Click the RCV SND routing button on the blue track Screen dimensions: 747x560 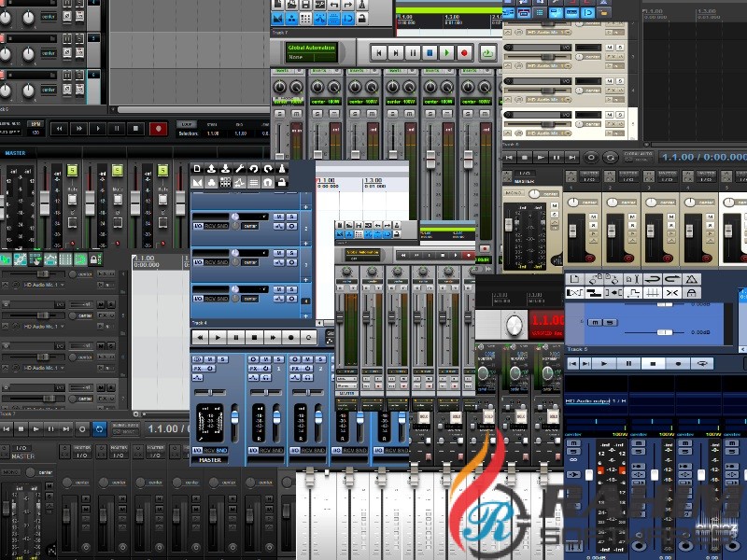(x=218, y=225)
